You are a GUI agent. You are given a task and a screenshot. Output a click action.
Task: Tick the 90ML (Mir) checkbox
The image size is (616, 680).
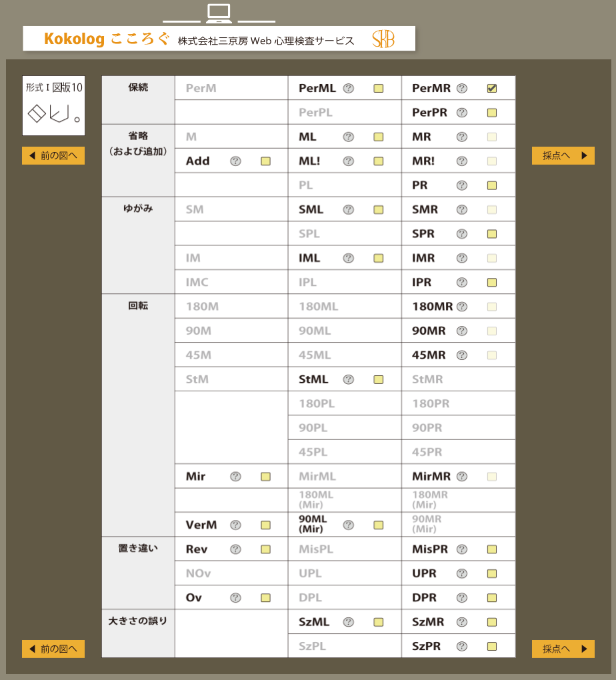point(379,525)
